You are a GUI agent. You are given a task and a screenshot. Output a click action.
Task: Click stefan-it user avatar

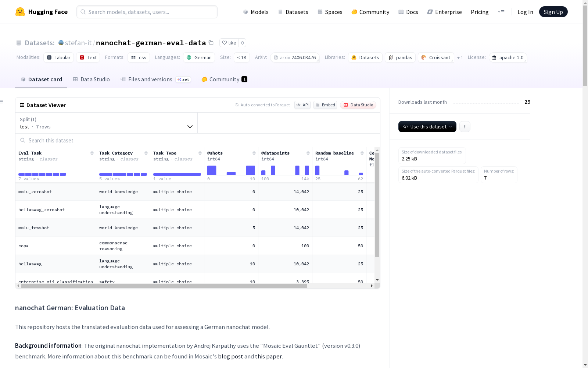coord(61,43)
